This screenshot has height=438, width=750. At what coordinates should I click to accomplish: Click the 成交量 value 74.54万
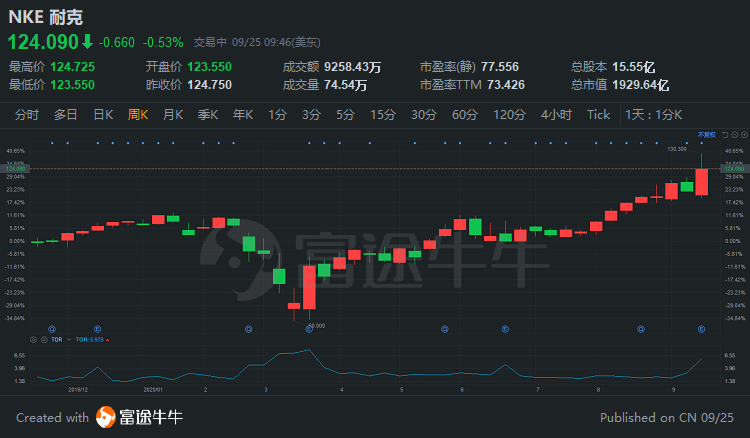point(345,85)
